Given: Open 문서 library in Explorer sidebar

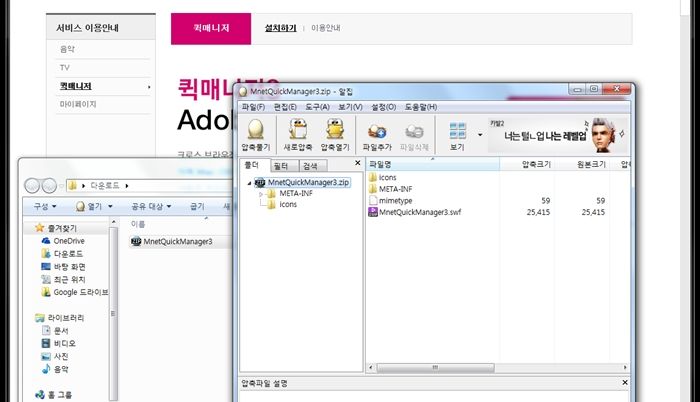Looking at the screenshot, I should coord(55,331).
